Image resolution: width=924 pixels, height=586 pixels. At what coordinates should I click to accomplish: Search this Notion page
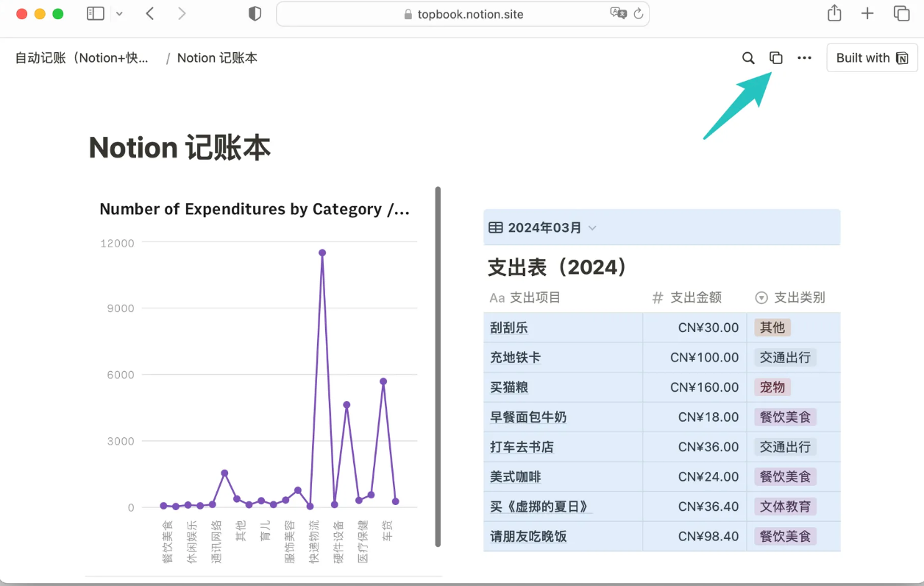point(748,58)
